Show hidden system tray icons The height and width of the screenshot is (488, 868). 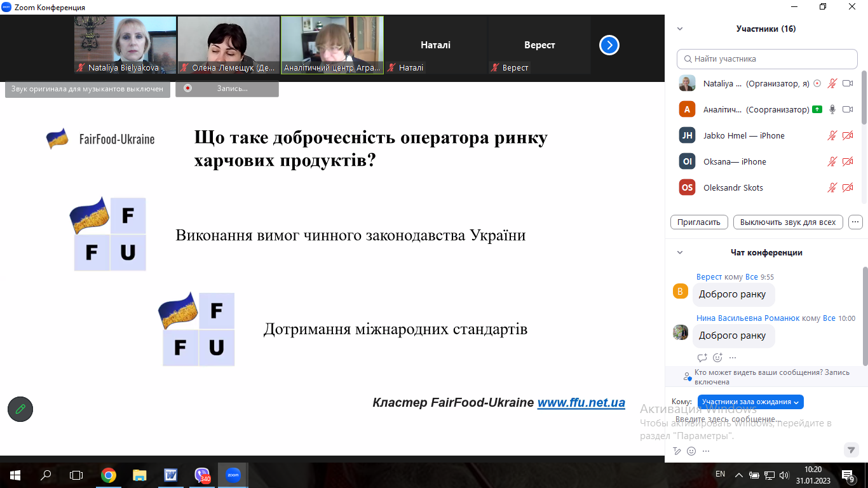pyautogui.click(x=739, y=475)
